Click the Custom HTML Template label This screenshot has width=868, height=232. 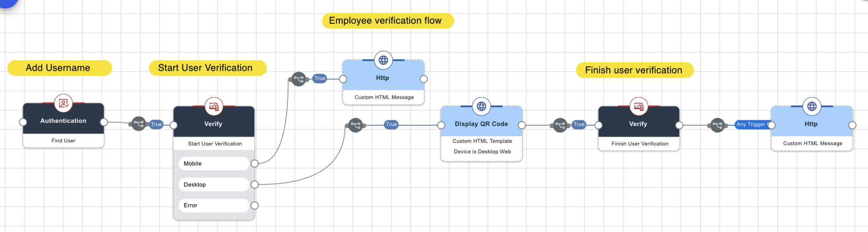pos(482,141)
